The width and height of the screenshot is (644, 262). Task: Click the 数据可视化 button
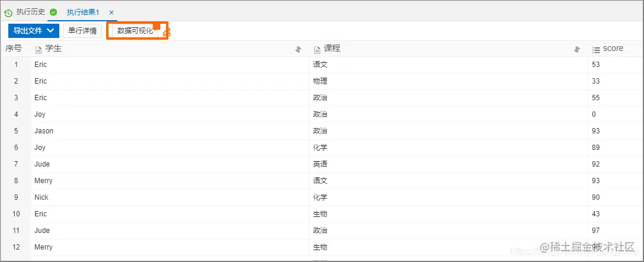[x=135, y=31]
